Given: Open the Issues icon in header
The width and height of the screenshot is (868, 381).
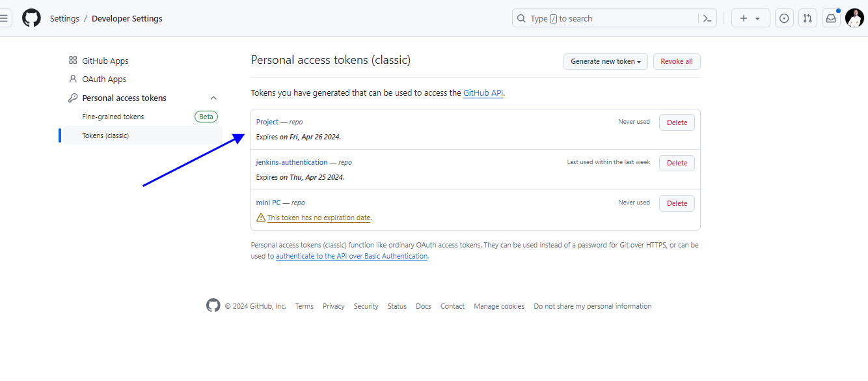Looking at the screenshot, I should 784,18.
